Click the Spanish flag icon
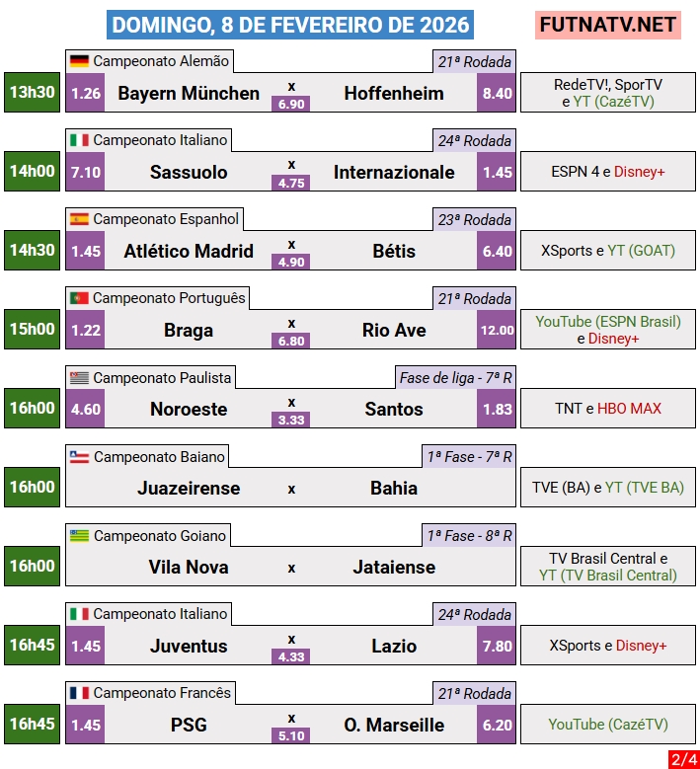 click(79, 219)
